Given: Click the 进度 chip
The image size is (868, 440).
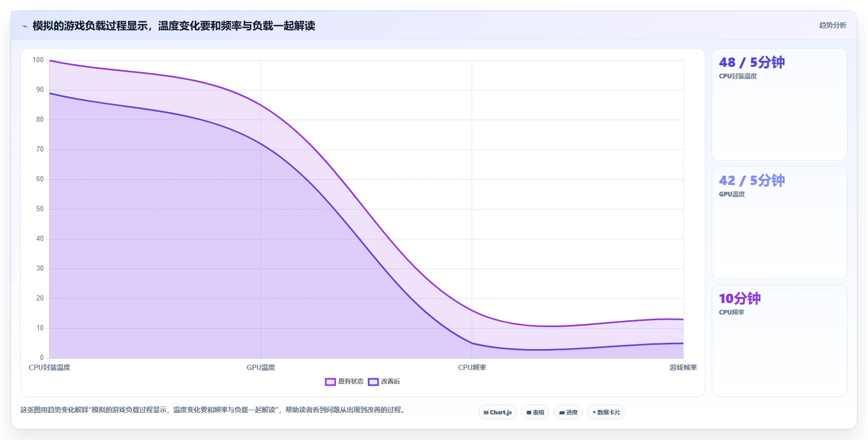Looking at the screenshot, I should [568, 412].
